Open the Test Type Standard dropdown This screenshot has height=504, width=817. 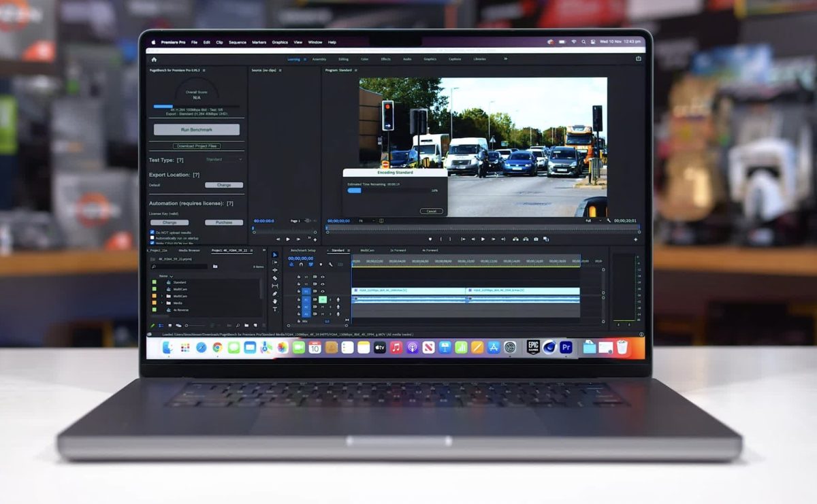pos(223,159)
